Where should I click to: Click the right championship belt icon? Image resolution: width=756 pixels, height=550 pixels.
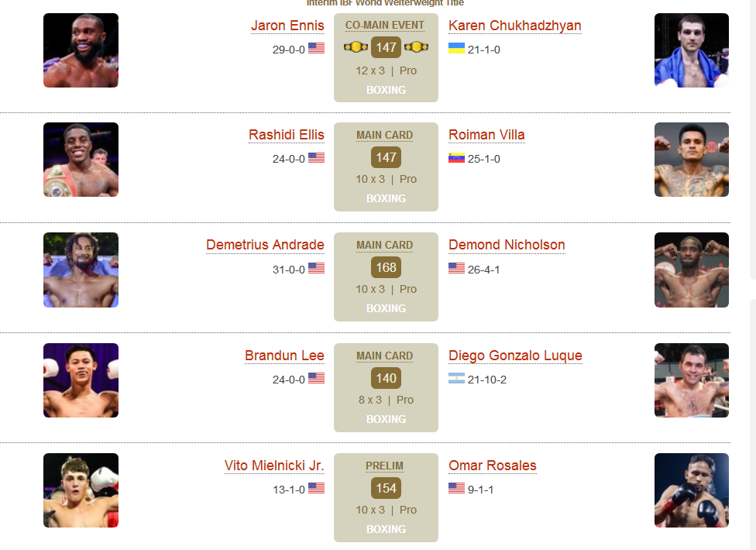(417, 47)
